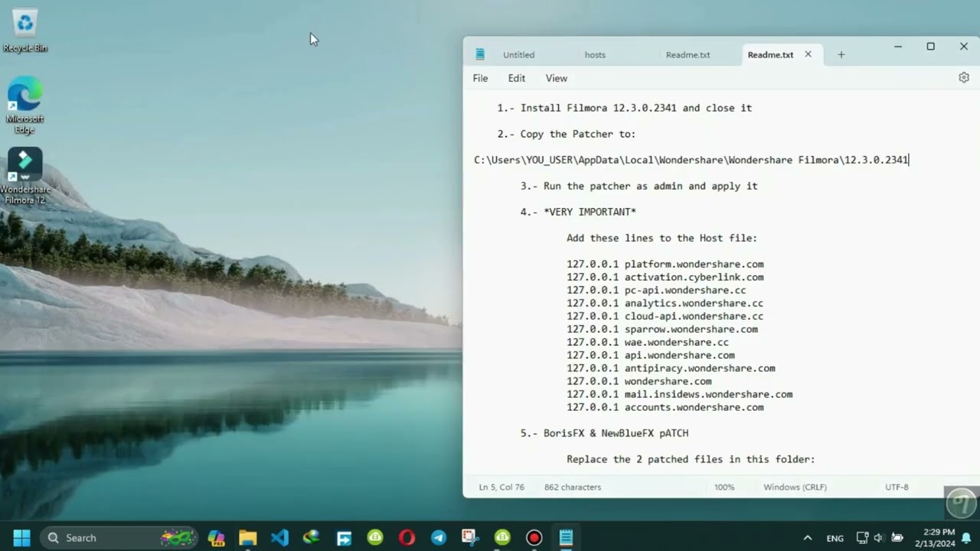
Task: Open notifications bell icon
Action: (x=966, y=538)
